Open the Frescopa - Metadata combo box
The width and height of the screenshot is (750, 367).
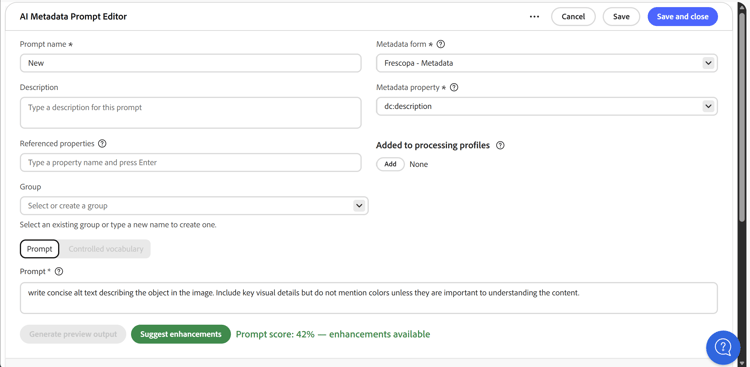(547, 63)
